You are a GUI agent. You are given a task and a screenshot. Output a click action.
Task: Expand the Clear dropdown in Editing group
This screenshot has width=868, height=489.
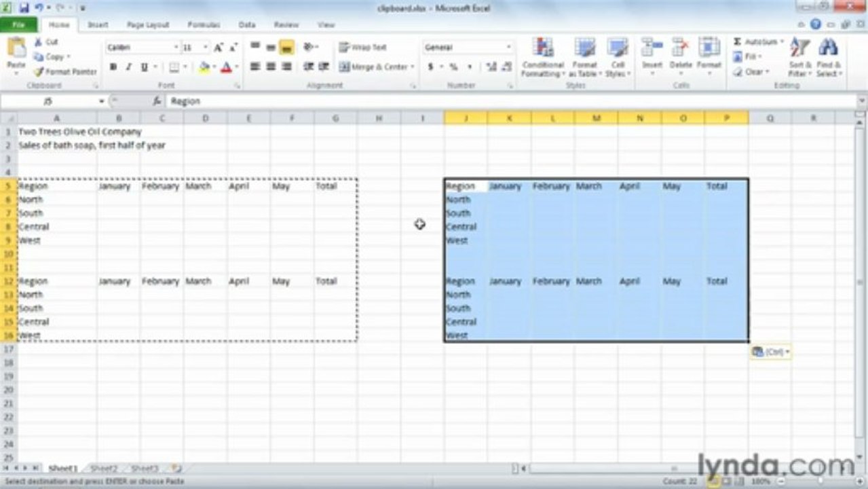(x=768, y=72)
